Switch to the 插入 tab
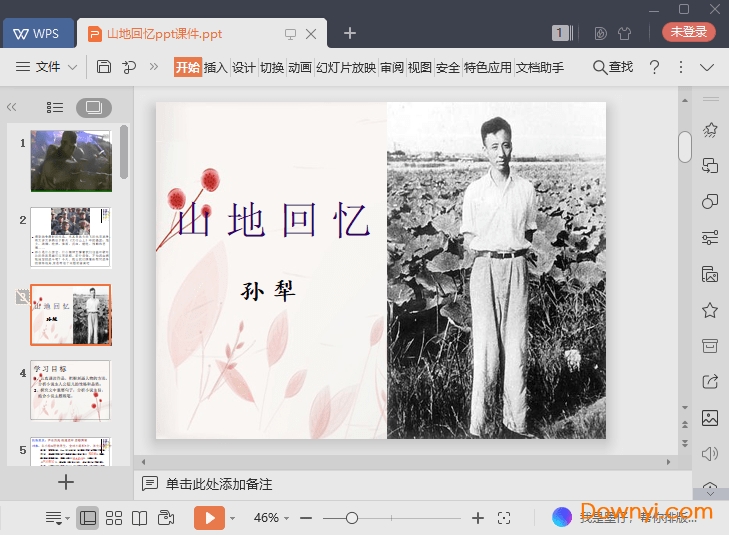Image resolution: width=729 pixels, height=535 pixels. point(216,67)
